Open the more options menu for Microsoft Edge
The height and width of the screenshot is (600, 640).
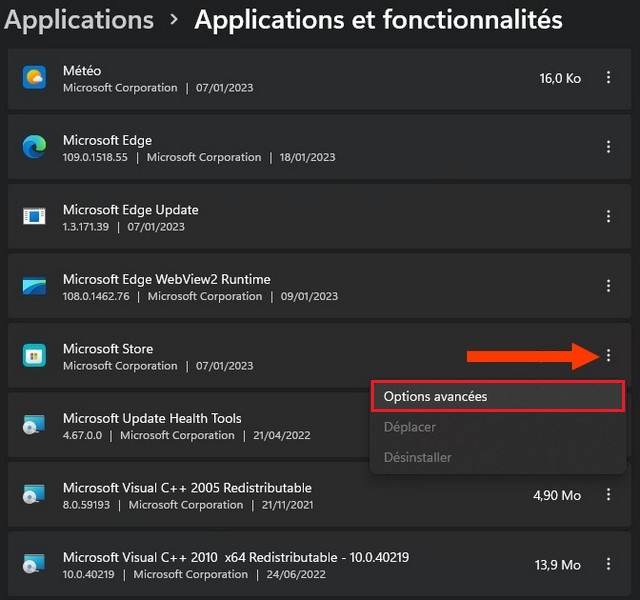point(608,147)
